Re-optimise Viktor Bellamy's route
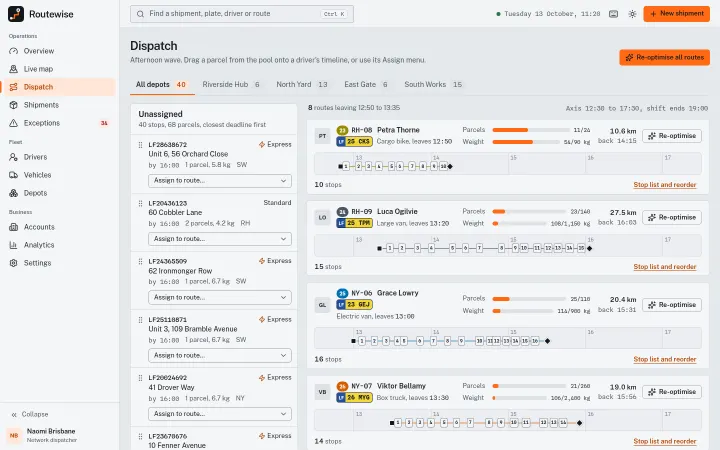The height and width of the screenshot is (450, 720). tap(672, 392)
